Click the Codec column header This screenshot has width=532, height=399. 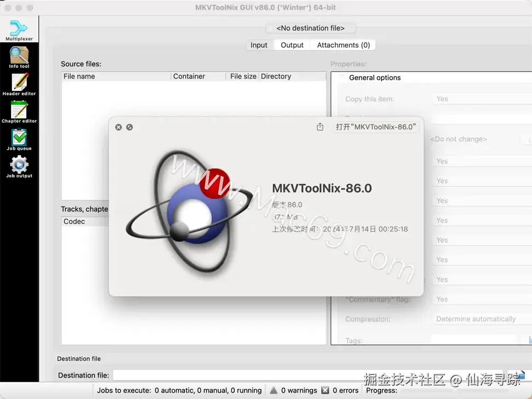[x=85, y=221]
